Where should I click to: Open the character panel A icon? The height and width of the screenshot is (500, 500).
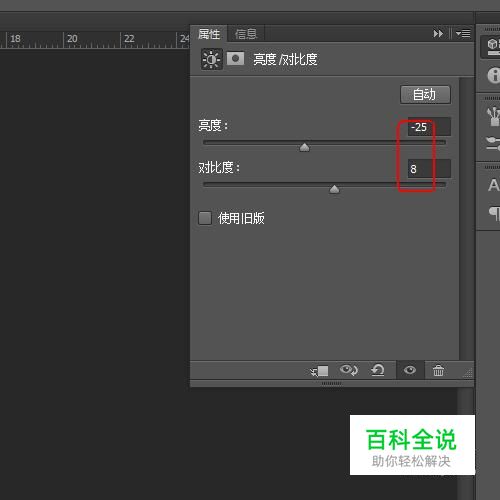493,185
